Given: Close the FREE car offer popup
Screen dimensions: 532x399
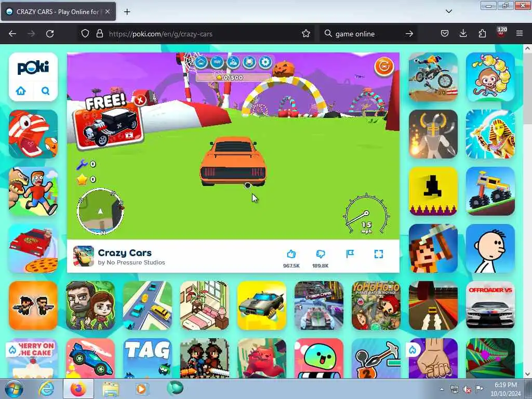Looking at the screenshot, I should [x=139, y=100].
